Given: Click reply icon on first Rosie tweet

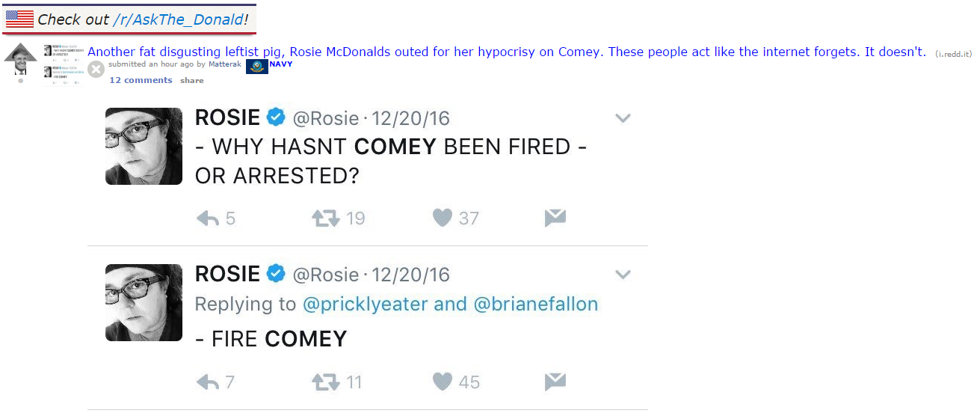Looking at the screenshot, I should click(207, 218).
